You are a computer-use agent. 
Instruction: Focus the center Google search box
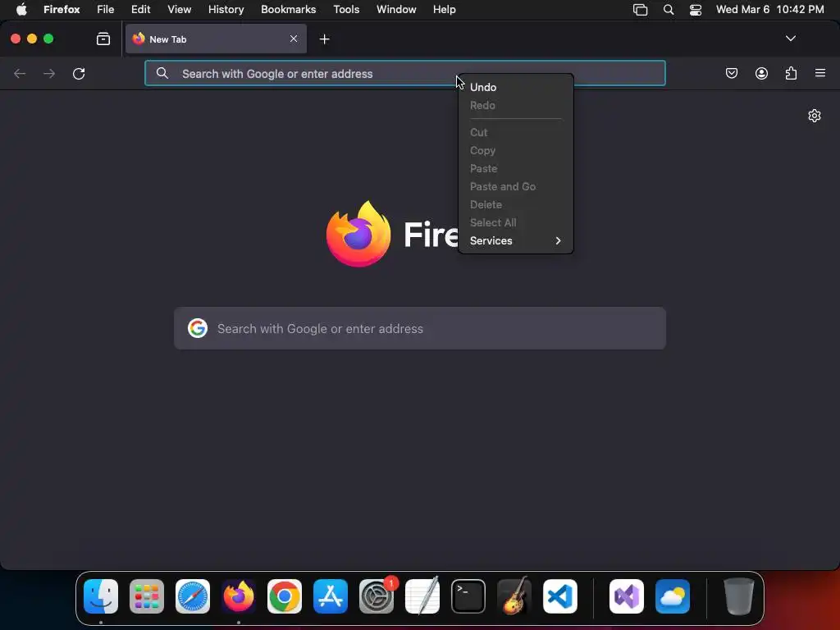pos(420,328)
